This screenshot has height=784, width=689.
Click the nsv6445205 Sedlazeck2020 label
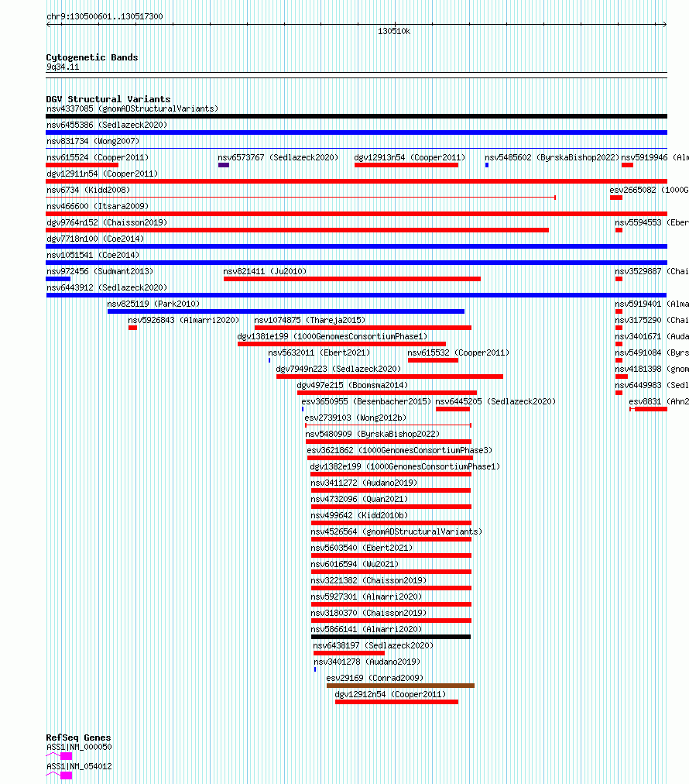tap(495, 401)
